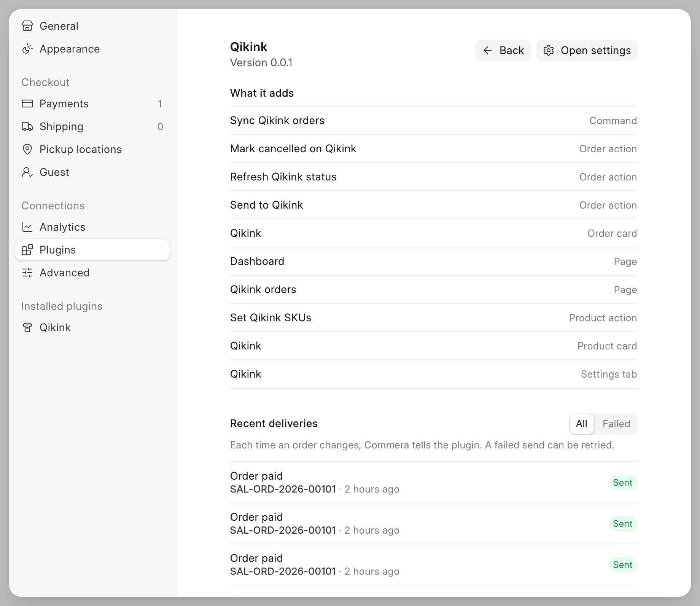Select the Sync Qikink orders row
The height and width of the screenshot is (606, 700).
(434, 120)
